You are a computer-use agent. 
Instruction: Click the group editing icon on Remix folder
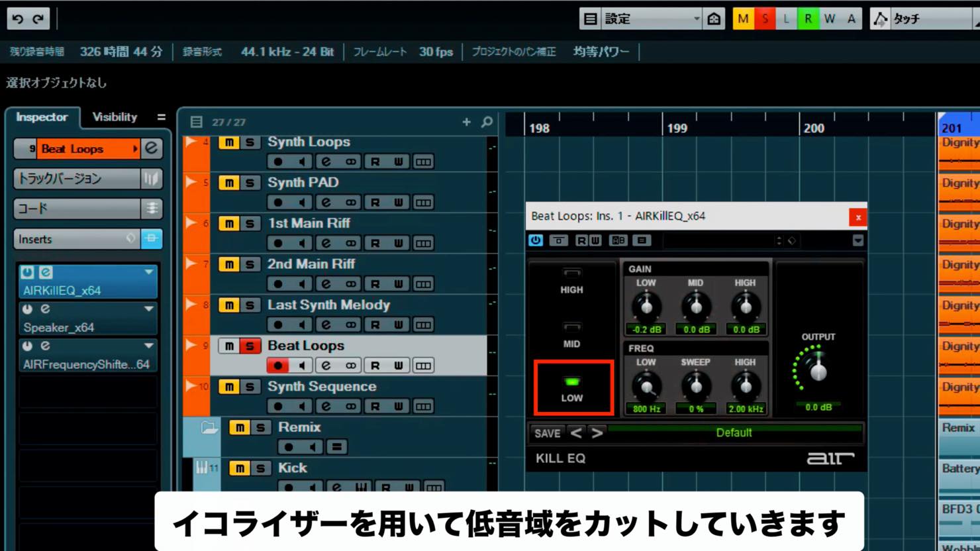[x=336, y=447]
